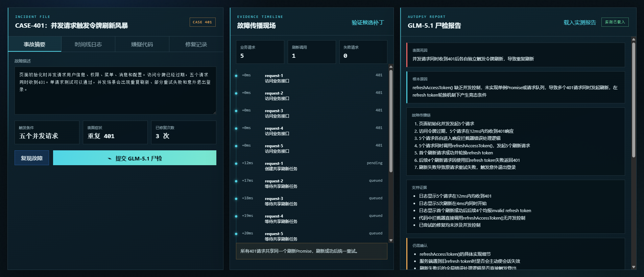
Task: Click step 4 about refreshAccessToken() calls
Action: click(474, 146)
